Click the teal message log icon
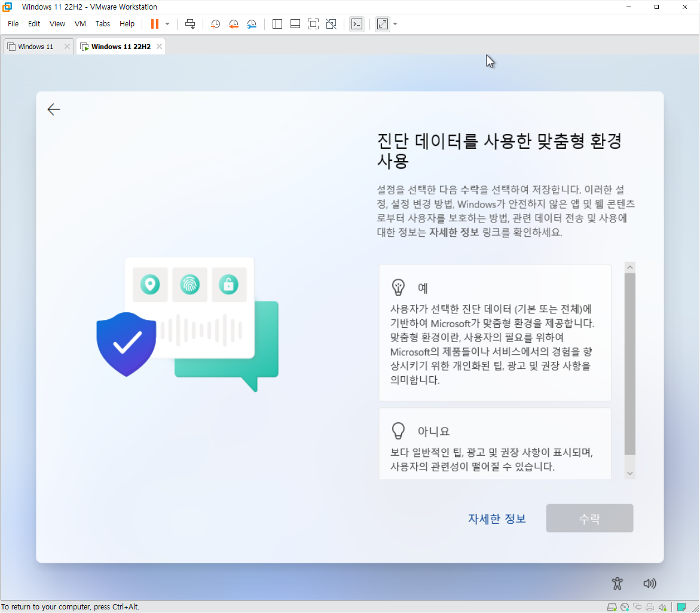The width and height of the screenshot is (700, 613). pyautogui.click(x=681, y=607)
